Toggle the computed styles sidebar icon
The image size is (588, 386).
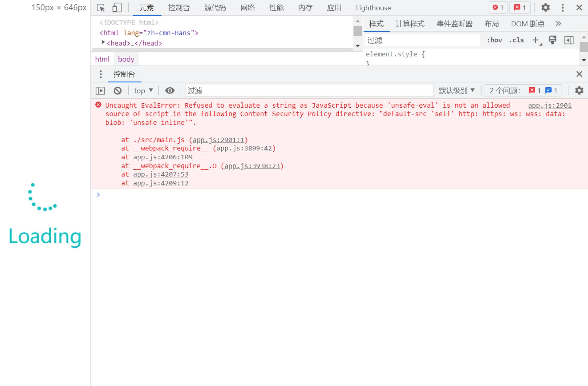pos(569,40)
